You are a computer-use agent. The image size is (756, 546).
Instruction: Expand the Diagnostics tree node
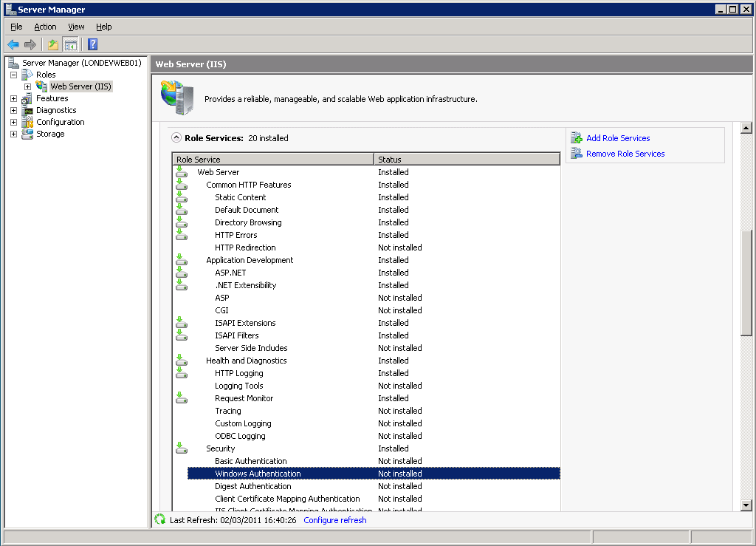(13, 110)
